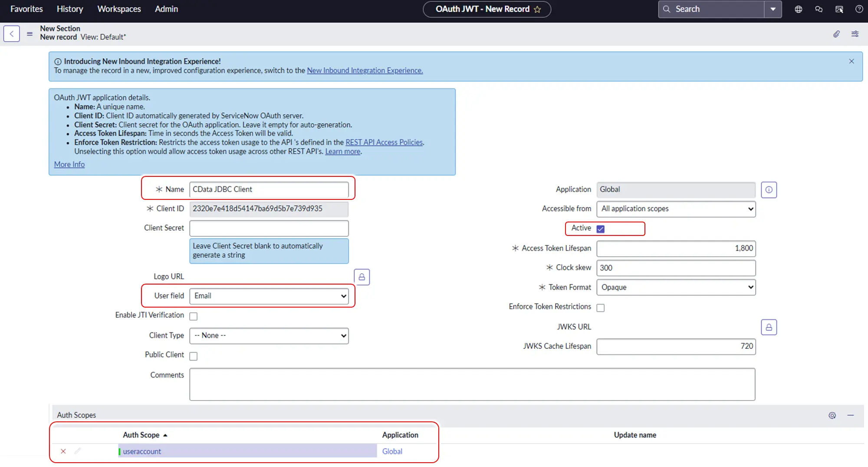The image size is (868, 467).
Task: Click the Application column header
Action: pos(400,435)
